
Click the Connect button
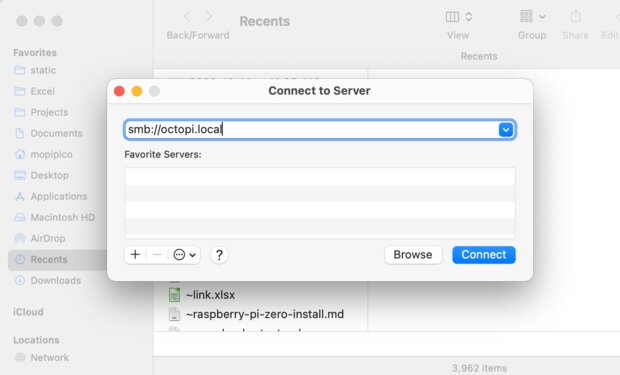pos(484,255)
